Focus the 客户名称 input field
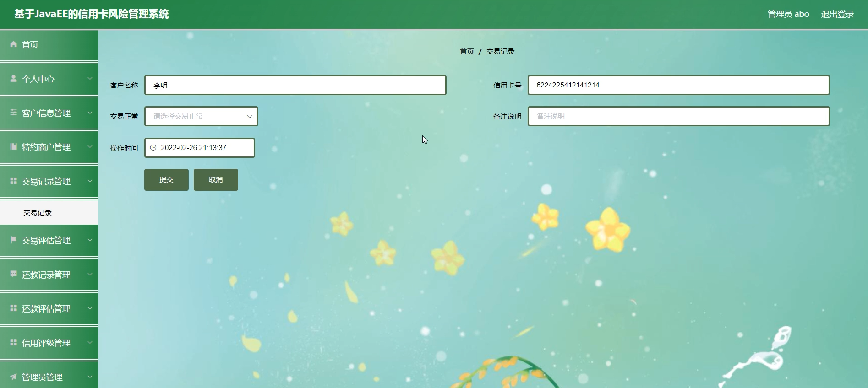The image size is (868, 388). tap(295, 85)
